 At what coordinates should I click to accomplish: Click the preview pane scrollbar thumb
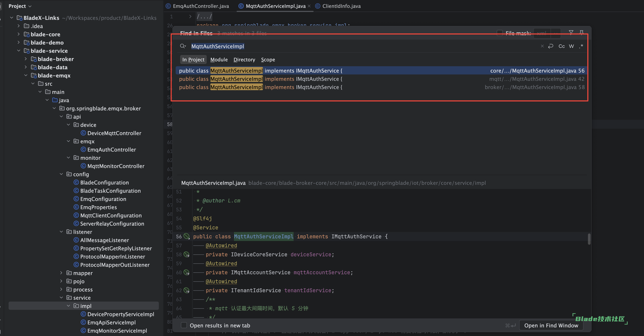pos(589,239)
